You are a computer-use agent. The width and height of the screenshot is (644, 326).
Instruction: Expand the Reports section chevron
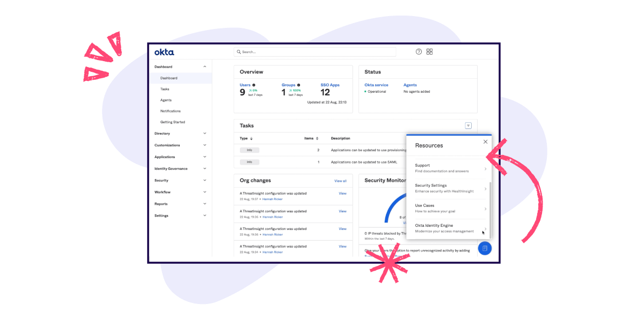pyautogui.click(x=204, y=204)
